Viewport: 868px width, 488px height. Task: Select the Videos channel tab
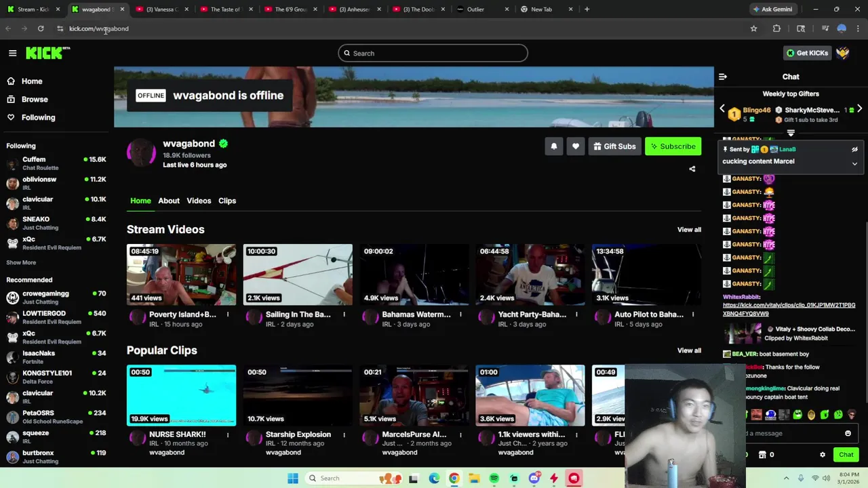[x=199, y=201]
